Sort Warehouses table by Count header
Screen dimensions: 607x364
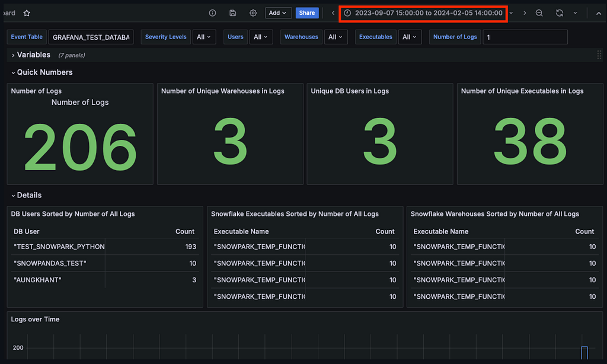point(584,232)
